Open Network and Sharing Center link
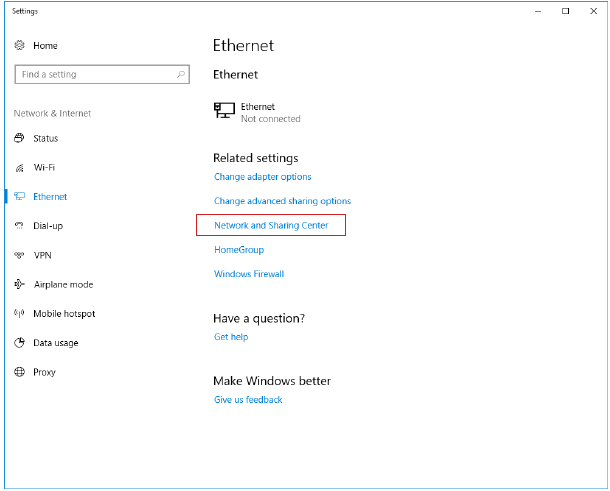610x491 pixels. tap(271, 225)
